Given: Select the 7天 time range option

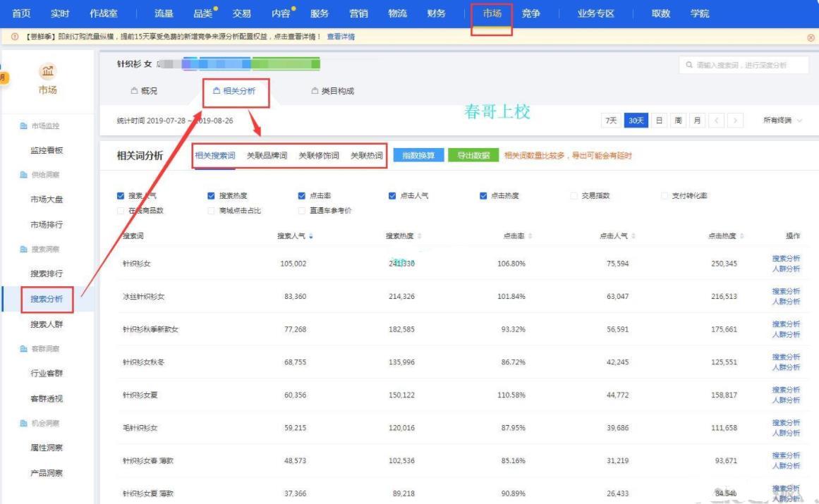Looking at the screenshot, I should click(611, 121).
